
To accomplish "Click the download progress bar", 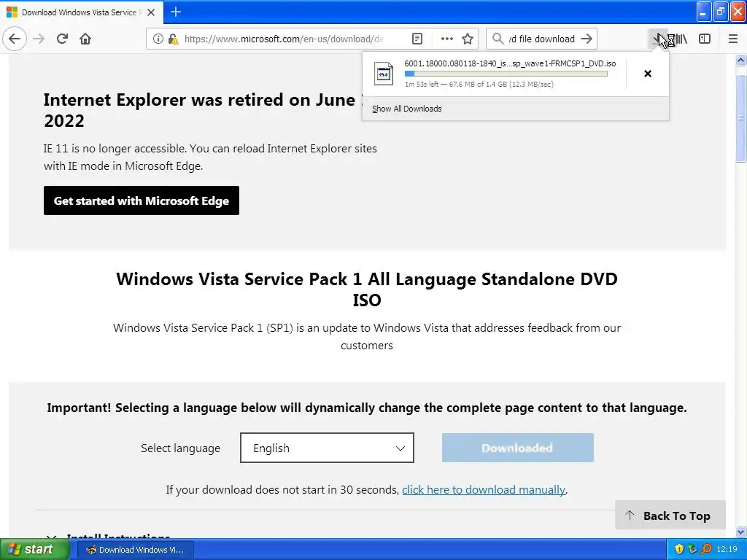I will (506, 74).
